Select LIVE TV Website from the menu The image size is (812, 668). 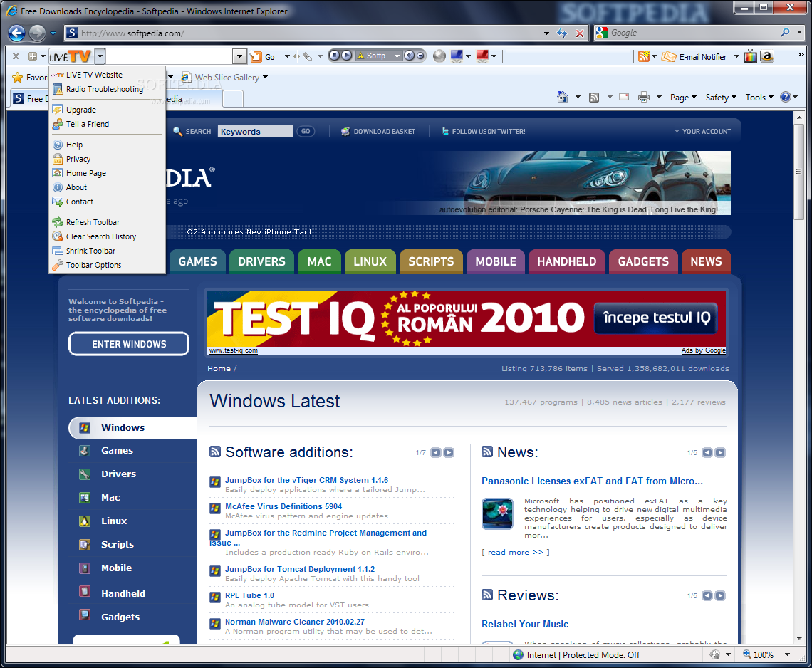107,75
